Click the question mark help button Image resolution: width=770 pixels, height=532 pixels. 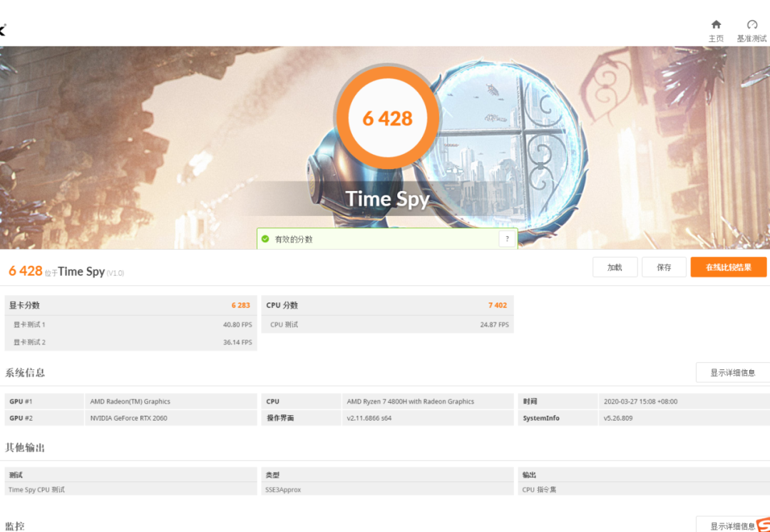[x=507, y=239]
